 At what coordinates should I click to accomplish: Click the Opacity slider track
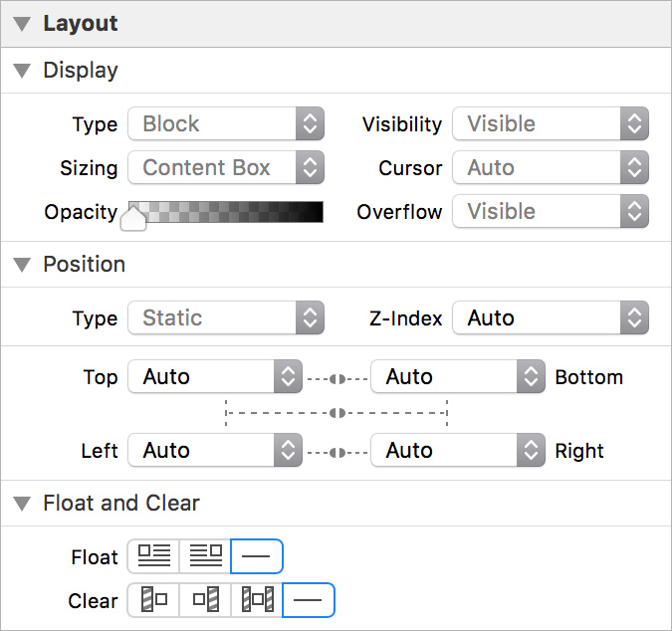[227, 212]
